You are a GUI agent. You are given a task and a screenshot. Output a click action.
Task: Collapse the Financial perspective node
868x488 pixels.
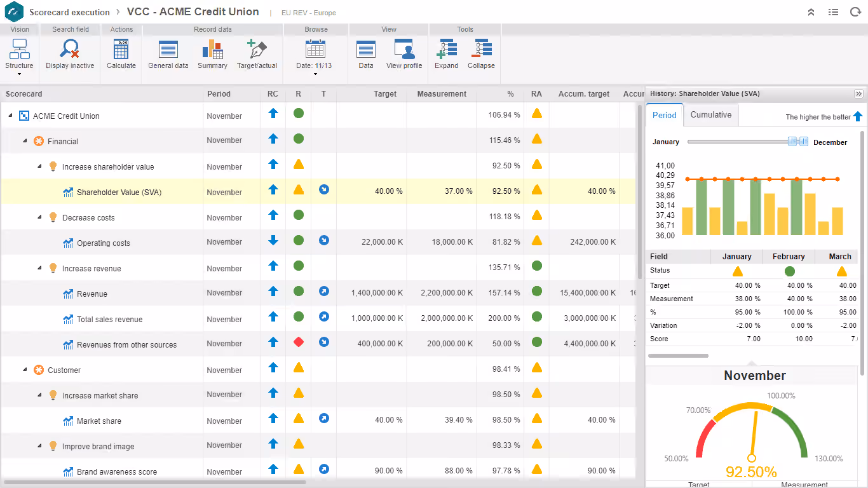coord(25,141)
